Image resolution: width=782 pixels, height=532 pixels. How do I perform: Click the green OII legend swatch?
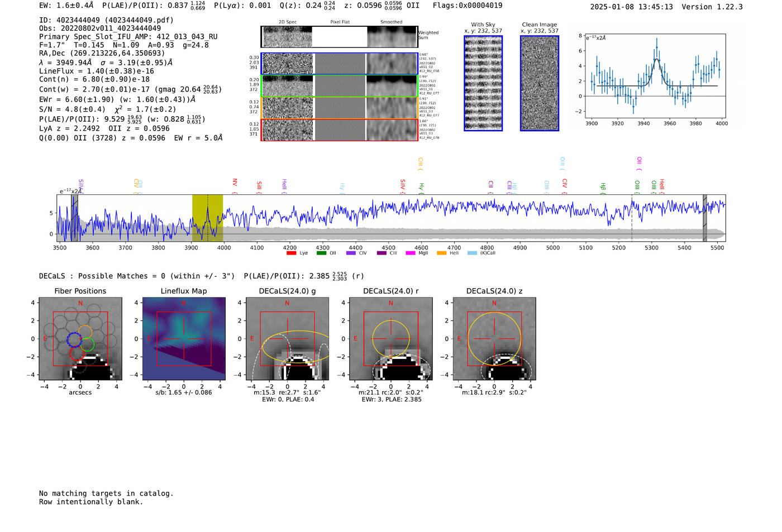point(321,253)
